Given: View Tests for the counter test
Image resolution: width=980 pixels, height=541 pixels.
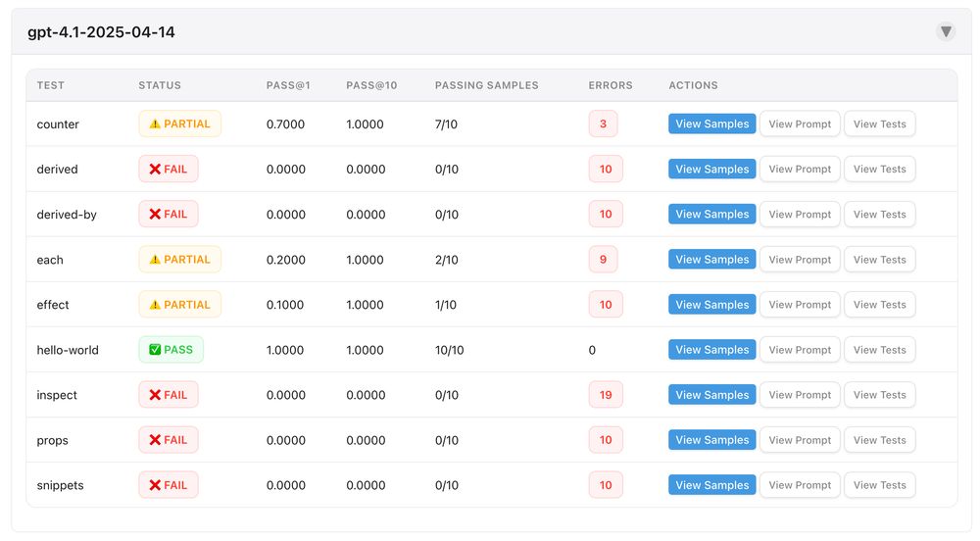Looking at the screenshot, I should point(879,123).
